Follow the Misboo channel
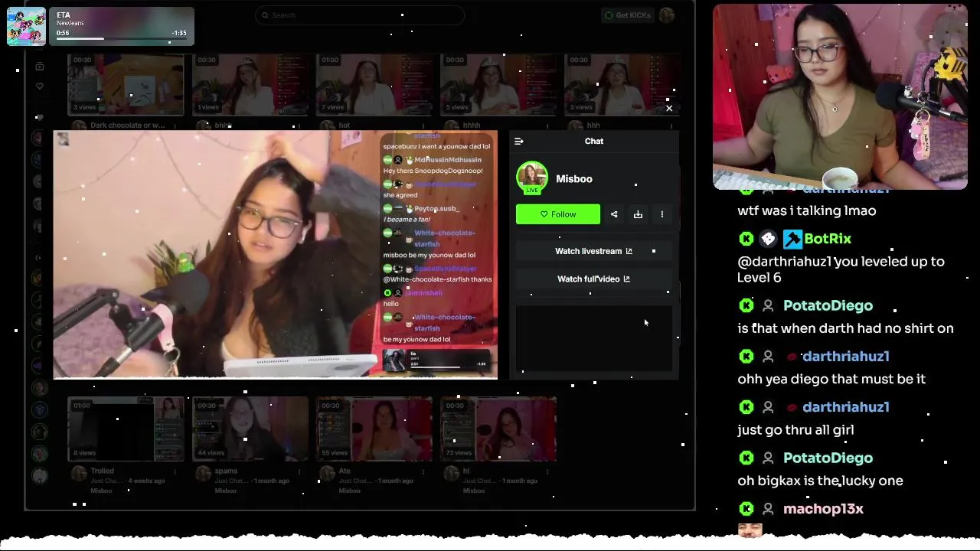 click(558, 214)
